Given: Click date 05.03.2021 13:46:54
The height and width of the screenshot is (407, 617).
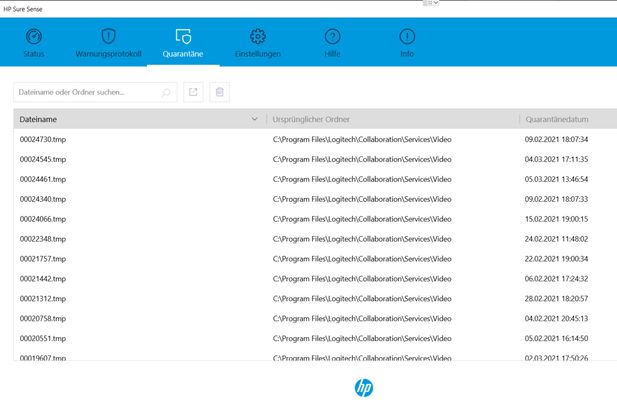Looking at the screenshot, I should (556, 179).
